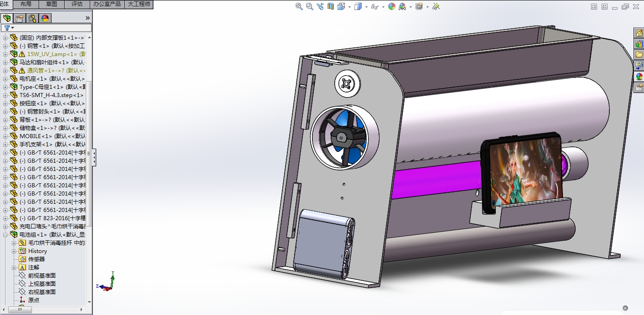Open the File Explorer folder in task pane
Image resolution: width=644 pixels, height=315 pixels.
tap(639, 55)
